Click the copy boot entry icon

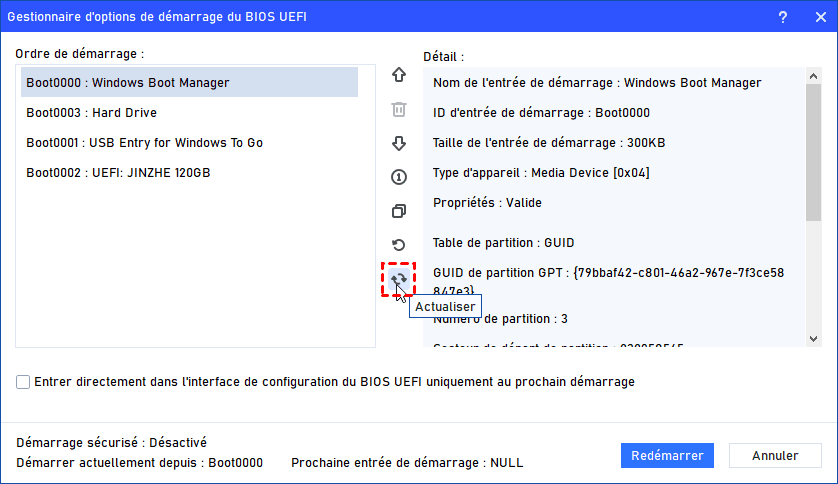tap(399, 211)
